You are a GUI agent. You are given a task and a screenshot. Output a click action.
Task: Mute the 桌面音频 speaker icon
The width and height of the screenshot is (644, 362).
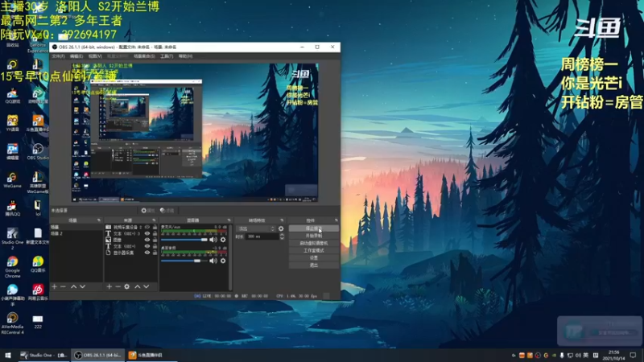pos(213,261)
